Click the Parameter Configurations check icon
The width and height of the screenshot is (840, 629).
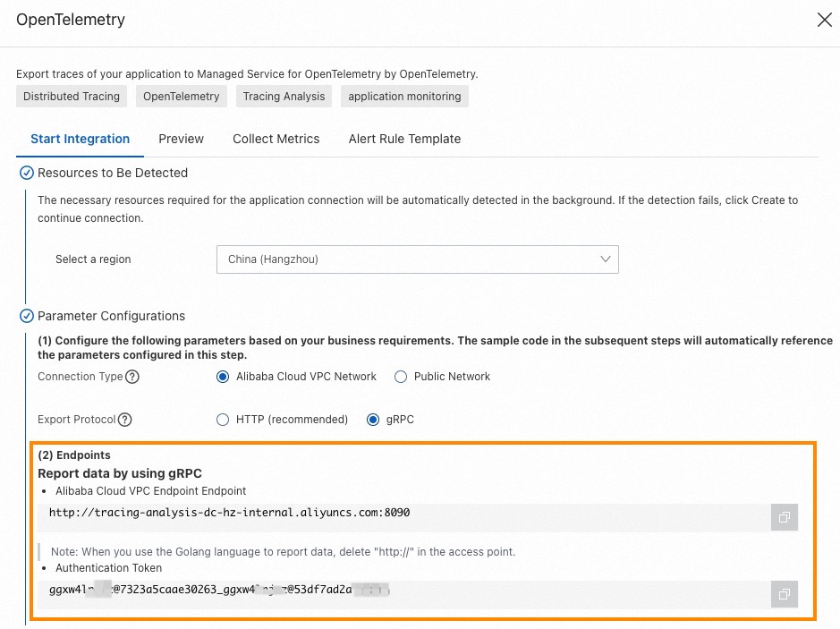click(x=26, y=316)
